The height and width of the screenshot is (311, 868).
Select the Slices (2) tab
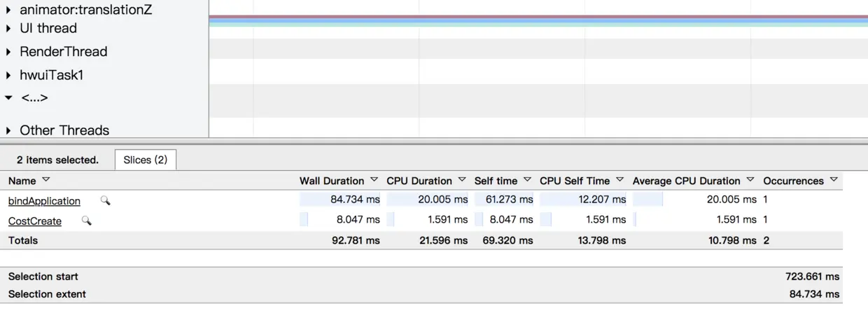pos(145,160)
